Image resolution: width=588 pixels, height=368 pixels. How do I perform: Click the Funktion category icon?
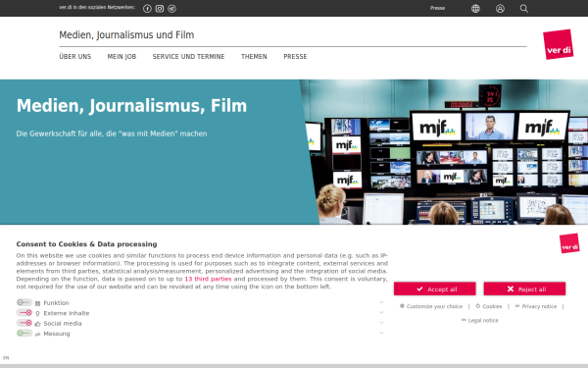point(37,303)
